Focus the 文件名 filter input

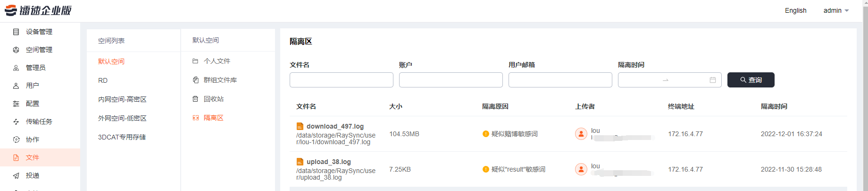[341, 80]
